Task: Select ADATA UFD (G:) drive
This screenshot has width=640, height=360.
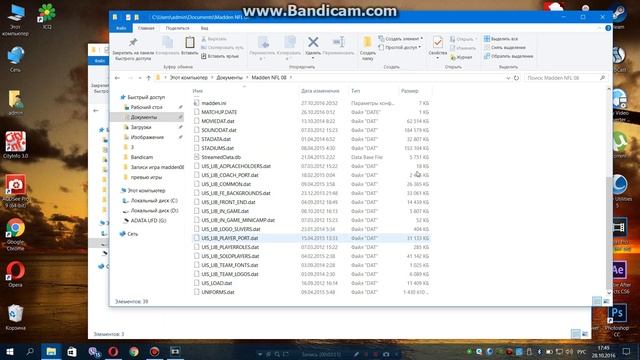Action: coord(148,220)
